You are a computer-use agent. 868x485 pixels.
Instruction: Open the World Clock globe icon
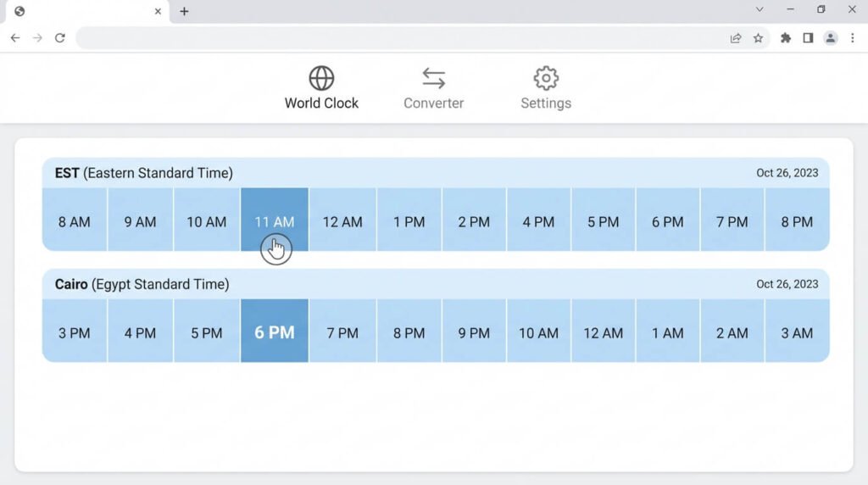tap(321, 78)
